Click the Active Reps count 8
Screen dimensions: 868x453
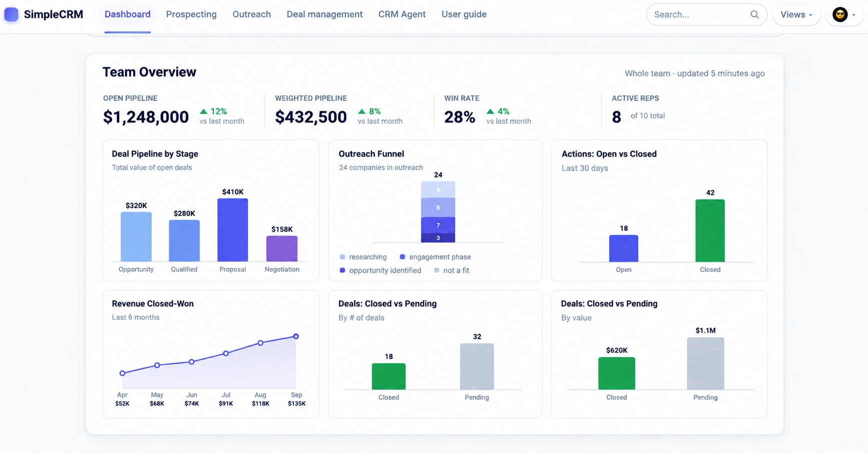[616, 117]
